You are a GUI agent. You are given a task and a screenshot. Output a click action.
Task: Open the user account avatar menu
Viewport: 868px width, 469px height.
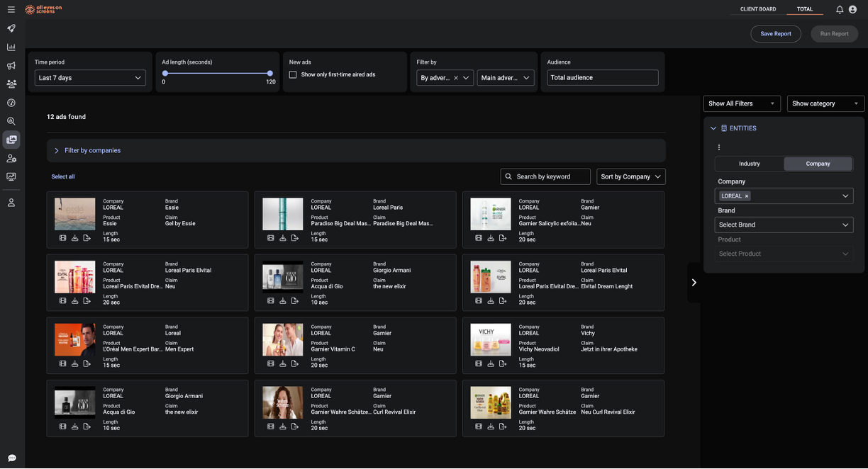point(853,9)
